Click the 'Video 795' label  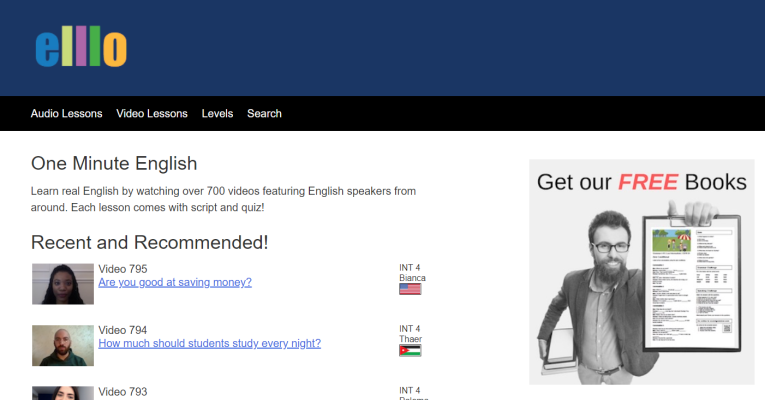click(123, 269)
